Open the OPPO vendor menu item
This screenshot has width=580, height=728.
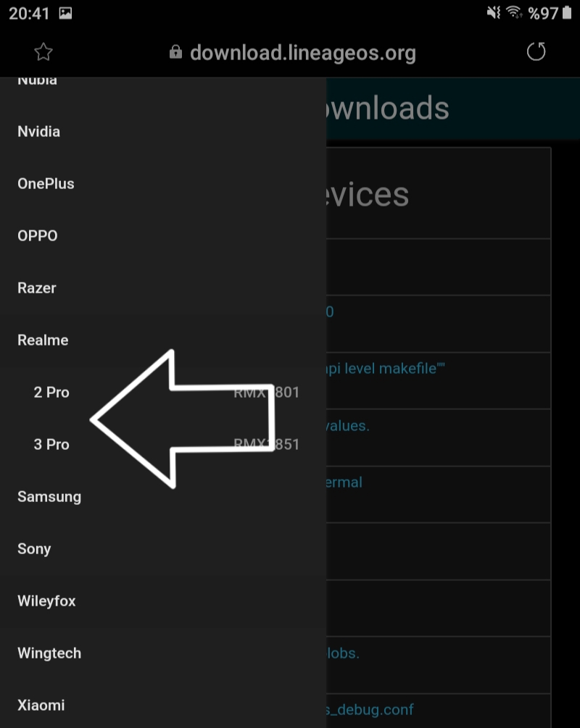tap(162, 235)
